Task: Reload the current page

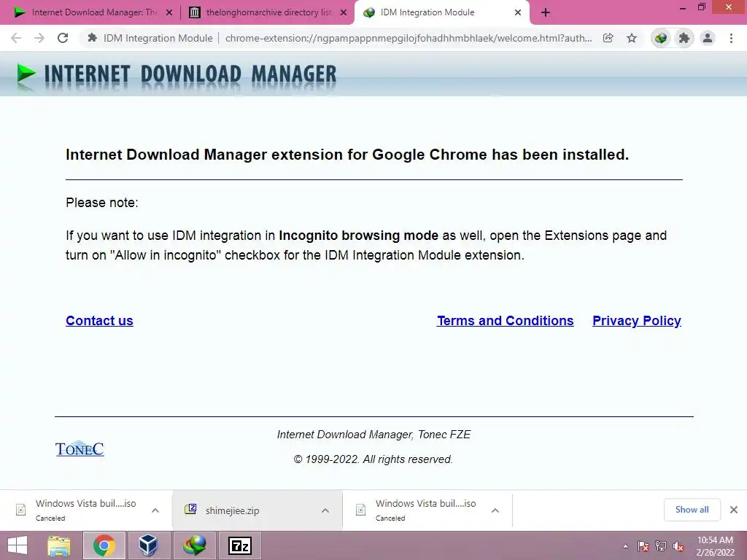Action: (63, 38)
